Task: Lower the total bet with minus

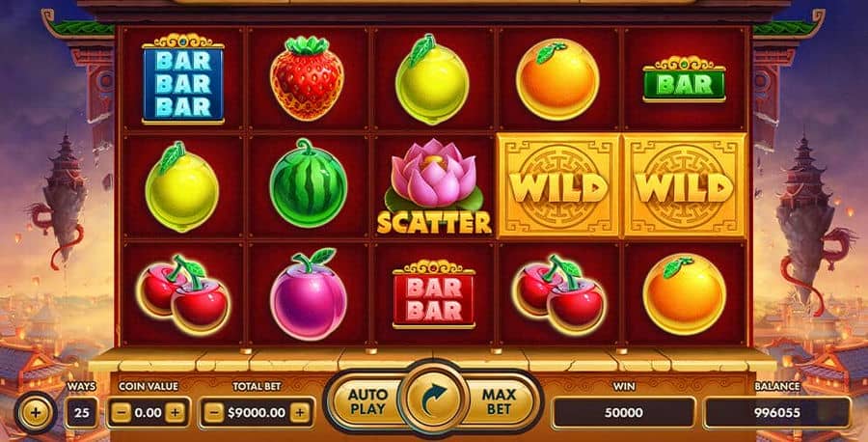Action: coord(214,412)
